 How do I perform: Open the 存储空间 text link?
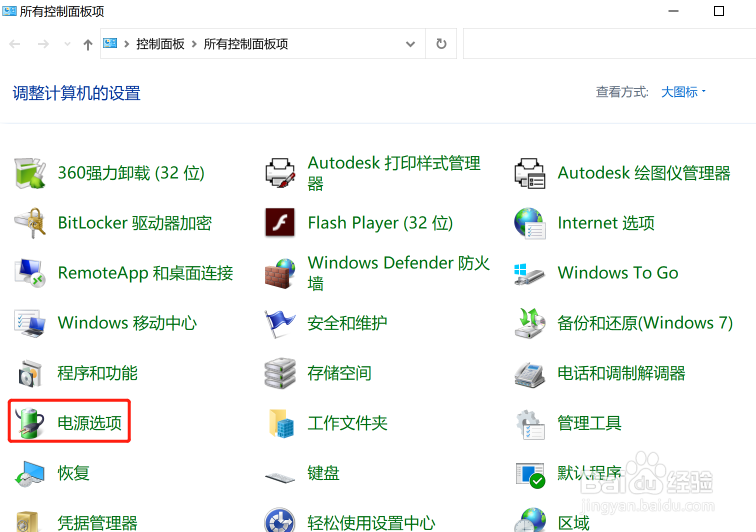coord(339,373)
